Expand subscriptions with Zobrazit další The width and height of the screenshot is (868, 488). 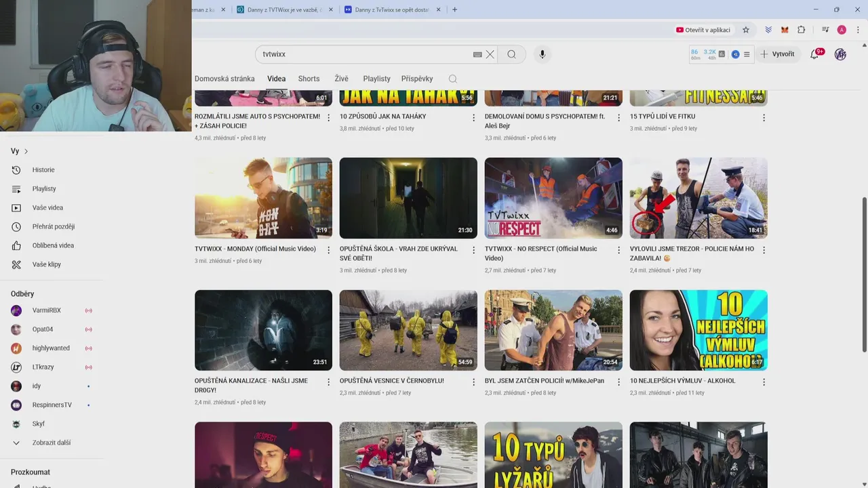[52, 443]
